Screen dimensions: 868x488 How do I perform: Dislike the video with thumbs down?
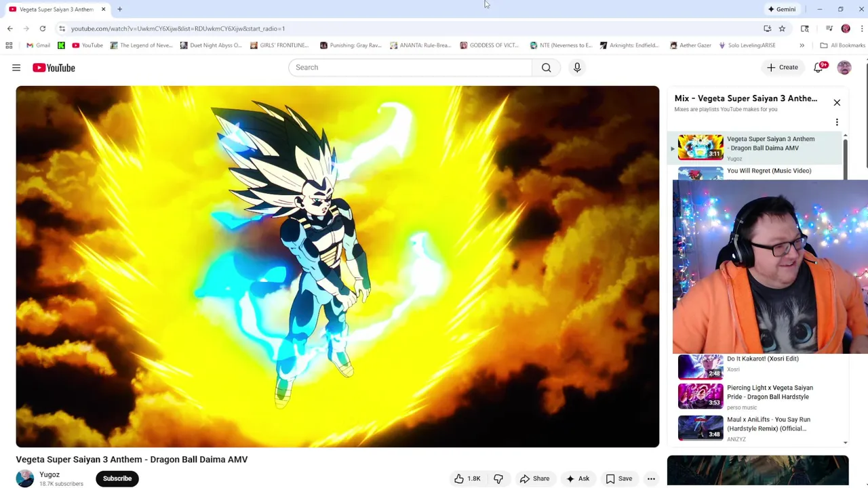(498, 479)
